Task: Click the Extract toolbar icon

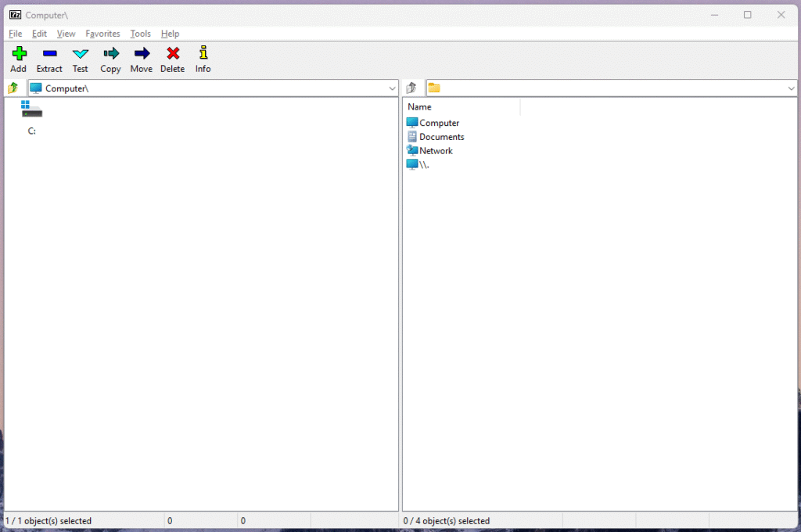Action: pyautogui.click(x=48, y=55)
